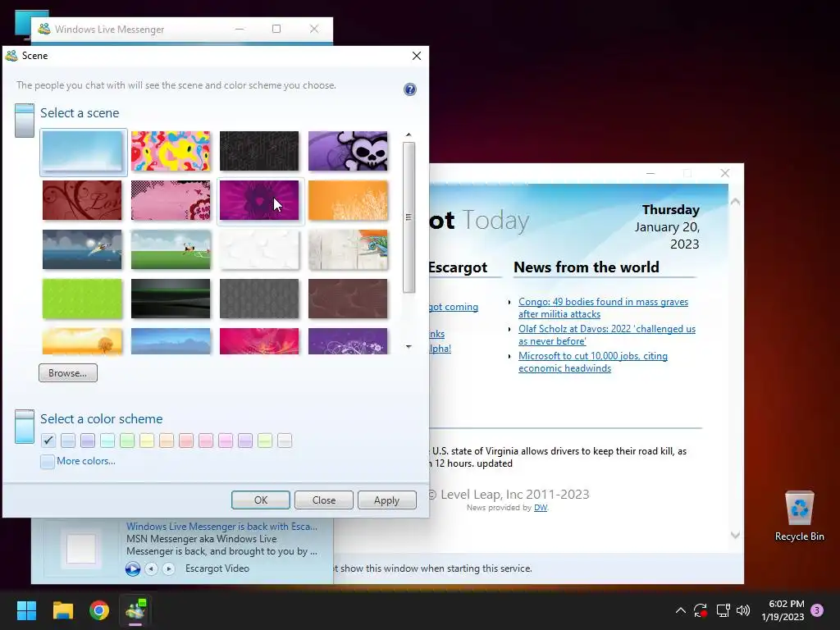Pick the lavender blue color scheme swatch
This screenshot has height=630, width=840.
[88, 441]
